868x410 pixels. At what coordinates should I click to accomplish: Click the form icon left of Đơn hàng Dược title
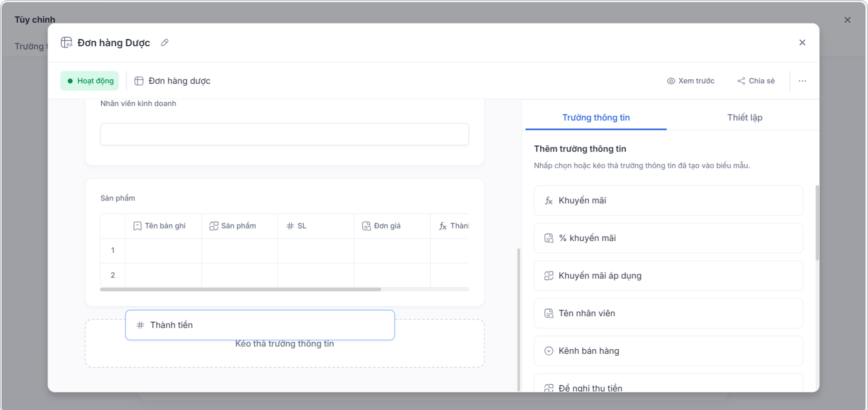tap(66, 43)
